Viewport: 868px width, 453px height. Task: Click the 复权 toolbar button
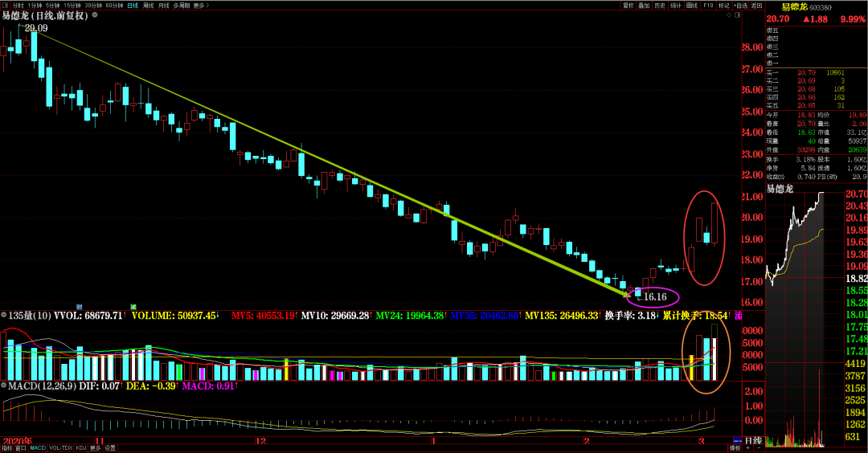coord(628,5)
